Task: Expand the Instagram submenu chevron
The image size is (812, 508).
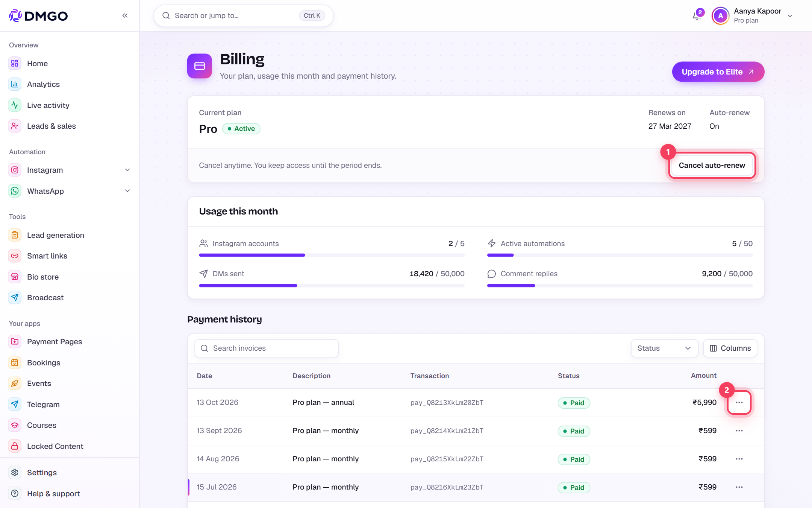Action: (x=127, y=170)
